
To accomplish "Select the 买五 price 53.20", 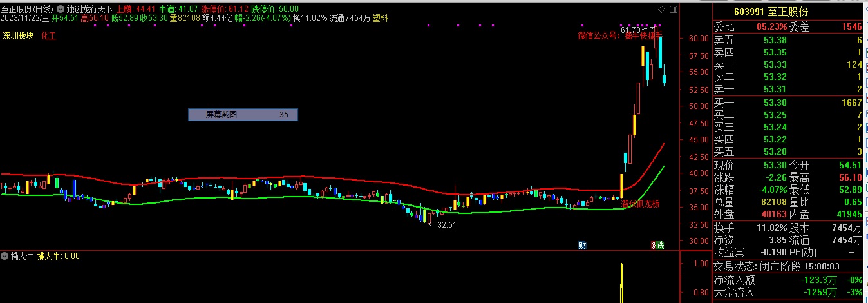I will coord(775,151).
